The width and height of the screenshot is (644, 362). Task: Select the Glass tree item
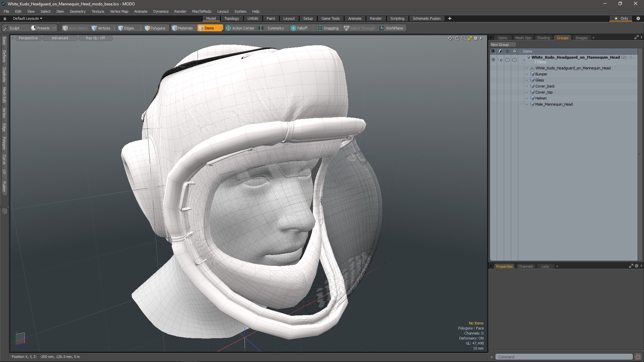pos(539,80)
